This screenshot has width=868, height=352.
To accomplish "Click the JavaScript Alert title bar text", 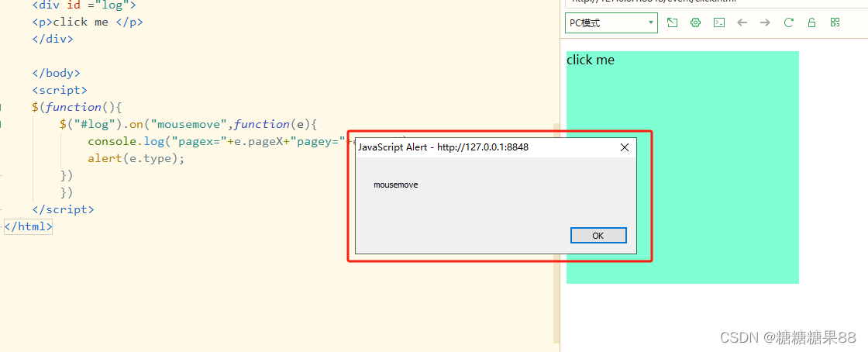I will (x=443, y=147).
